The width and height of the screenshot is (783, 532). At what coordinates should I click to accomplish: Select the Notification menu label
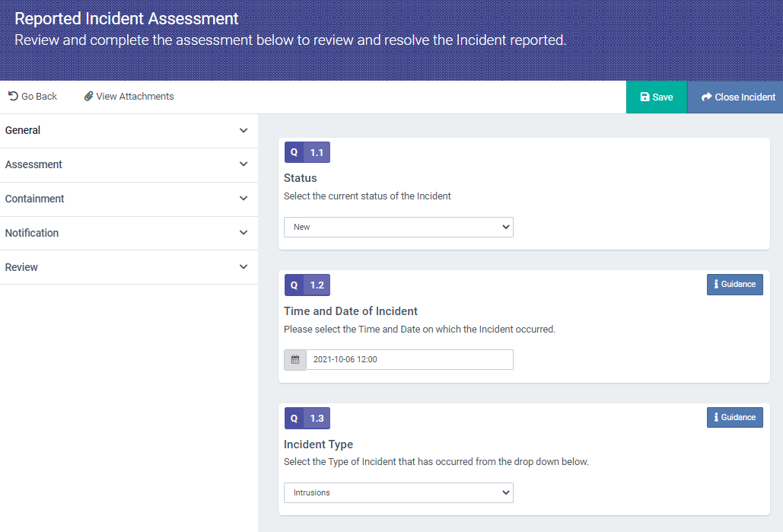(31, 233)
